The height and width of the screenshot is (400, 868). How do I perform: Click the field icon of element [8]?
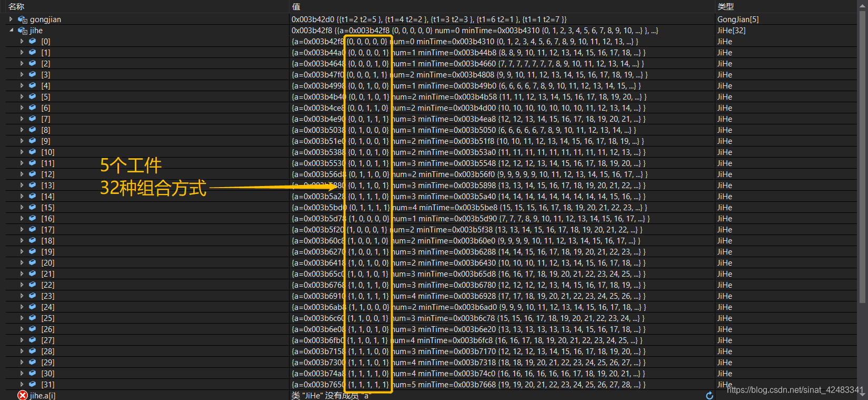pos(33,130)
